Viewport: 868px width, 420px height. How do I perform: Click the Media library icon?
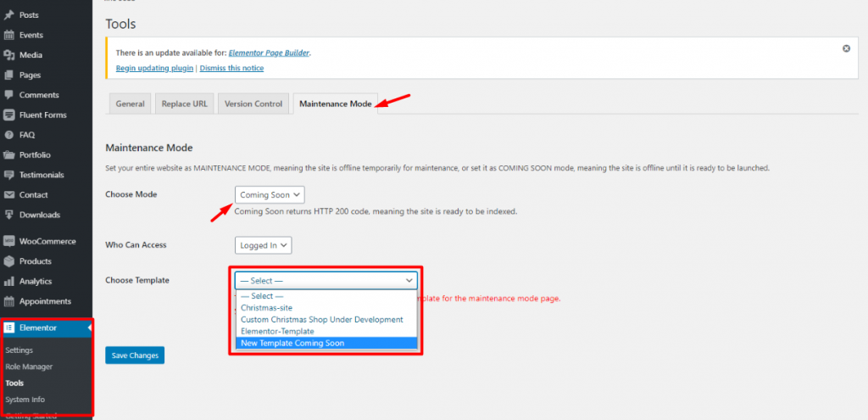coord(9,55)
